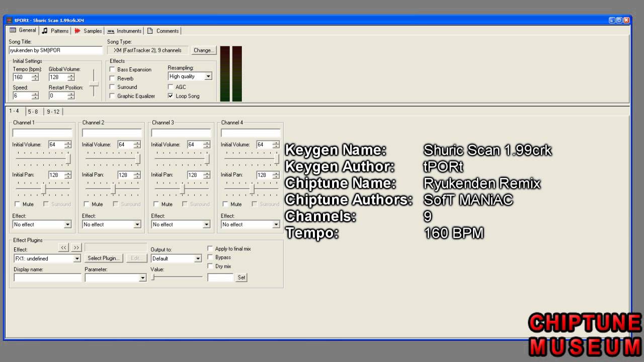Screen dimensions: 644x362
Task: Click the Global Volume spinner arrows
Action: point(71,77)
